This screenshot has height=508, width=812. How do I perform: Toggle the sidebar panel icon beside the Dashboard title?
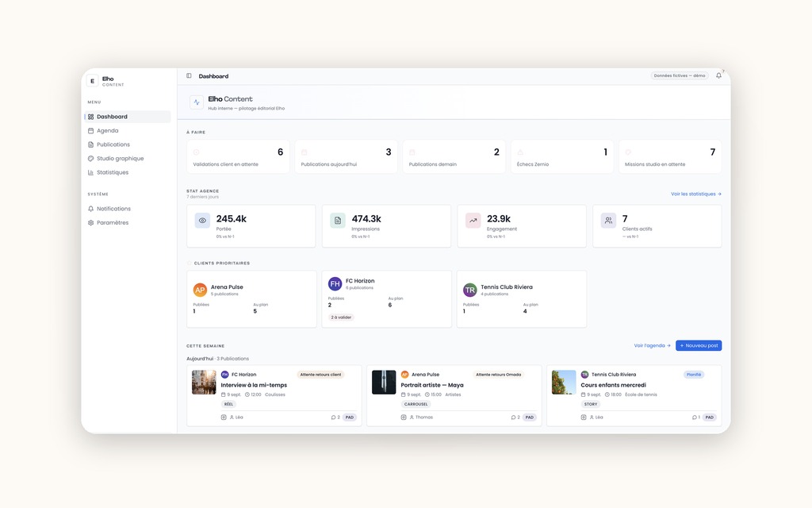[x=189, y=75]
